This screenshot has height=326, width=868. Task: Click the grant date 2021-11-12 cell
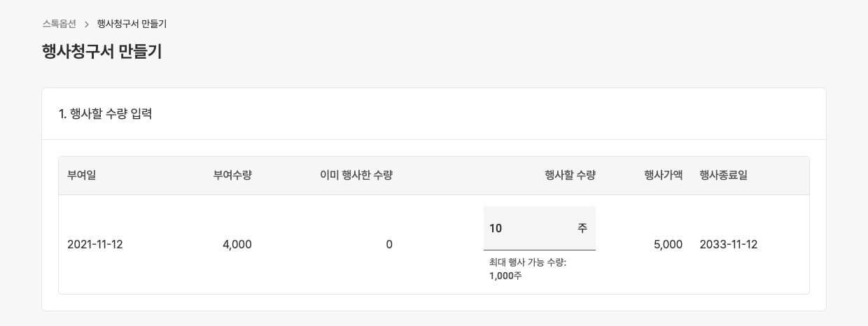click(x=95, y=245)
